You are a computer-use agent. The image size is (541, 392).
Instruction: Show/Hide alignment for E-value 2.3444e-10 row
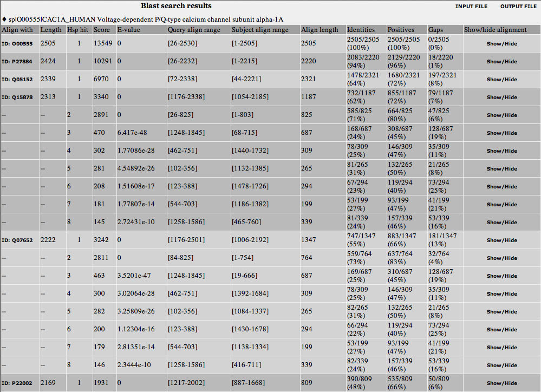(501, 365)
